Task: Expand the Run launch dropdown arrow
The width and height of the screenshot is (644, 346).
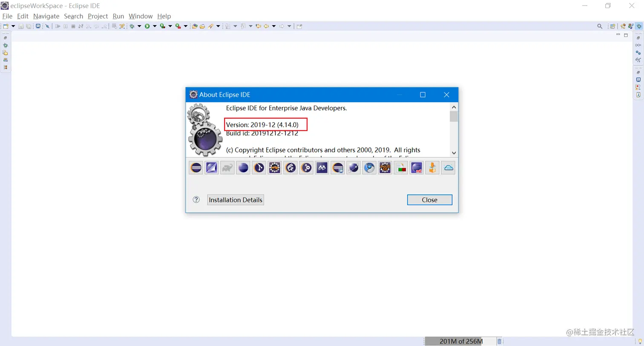Action: (155, 26)
